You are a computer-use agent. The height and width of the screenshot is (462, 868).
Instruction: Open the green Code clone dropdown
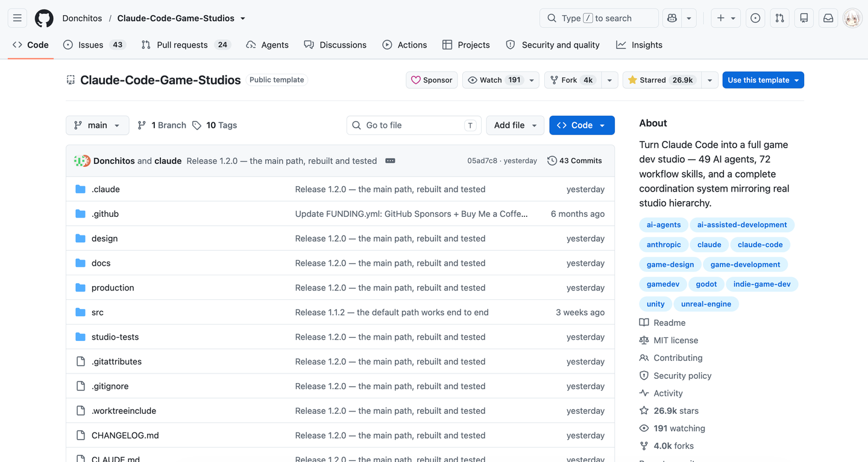click(582, 125)
